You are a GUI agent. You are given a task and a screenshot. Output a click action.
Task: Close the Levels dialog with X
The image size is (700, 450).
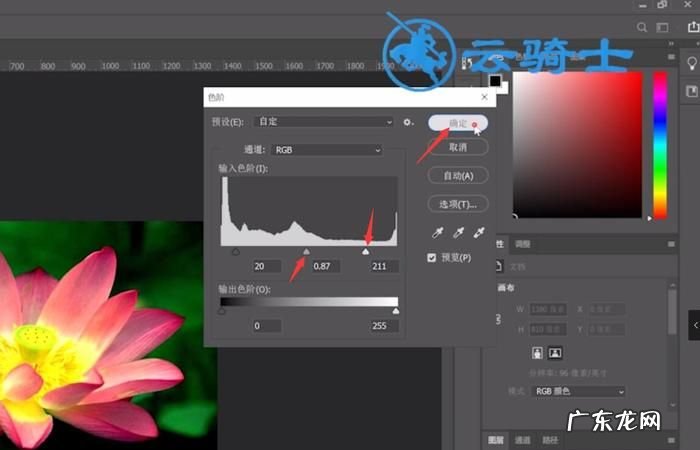click(x=485, y=97)
